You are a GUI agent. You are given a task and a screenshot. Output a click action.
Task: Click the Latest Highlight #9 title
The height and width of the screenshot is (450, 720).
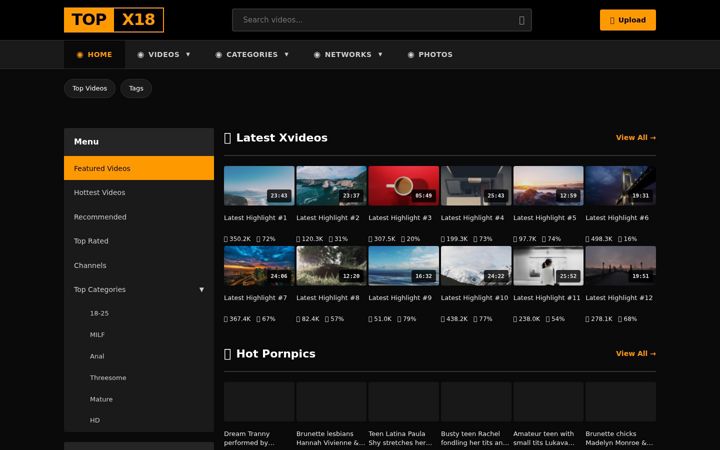(x=400, y=298)
